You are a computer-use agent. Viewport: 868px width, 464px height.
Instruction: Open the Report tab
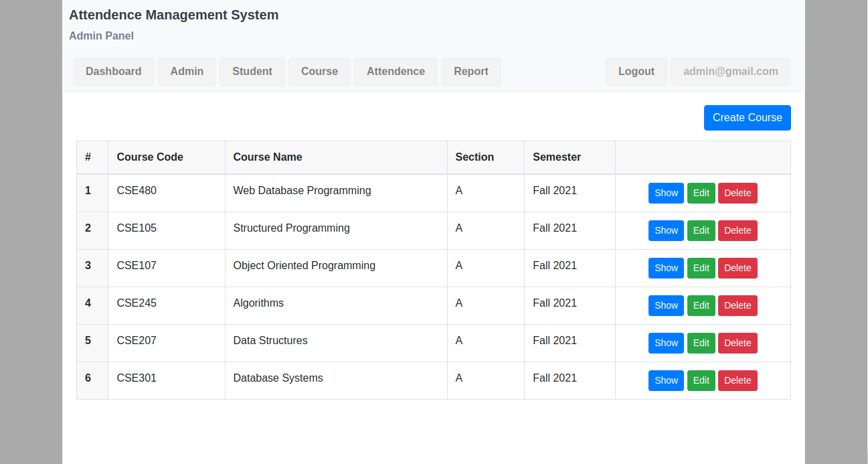(x=470, y=72)
